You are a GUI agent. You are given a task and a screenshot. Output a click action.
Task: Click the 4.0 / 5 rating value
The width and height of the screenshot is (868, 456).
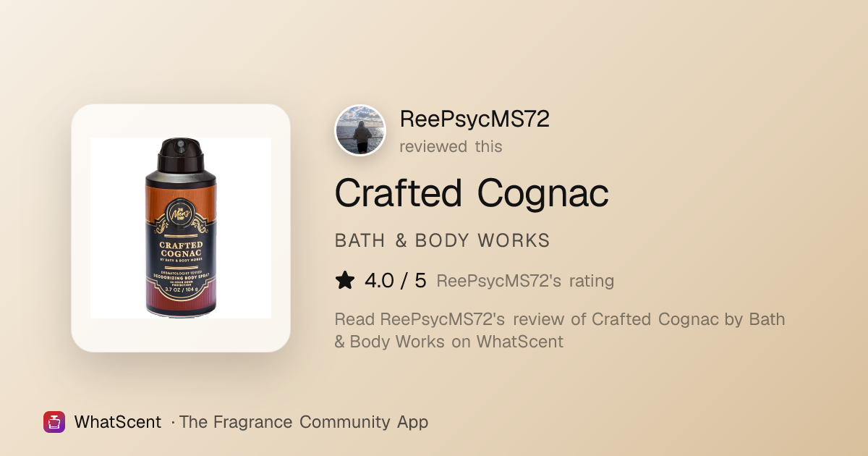click(x=396, y=281)
